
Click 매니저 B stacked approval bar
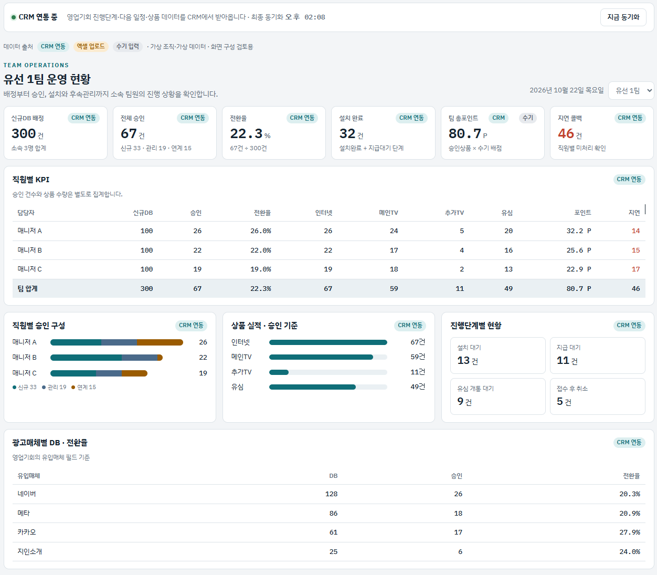click(106, 357)
